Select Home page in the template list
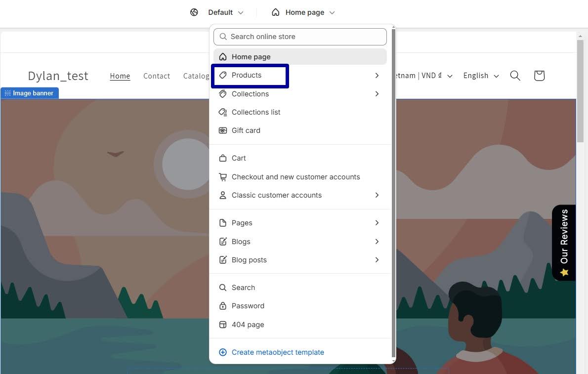The height and width of the screenshot is (374, 588). click(300, 57)
